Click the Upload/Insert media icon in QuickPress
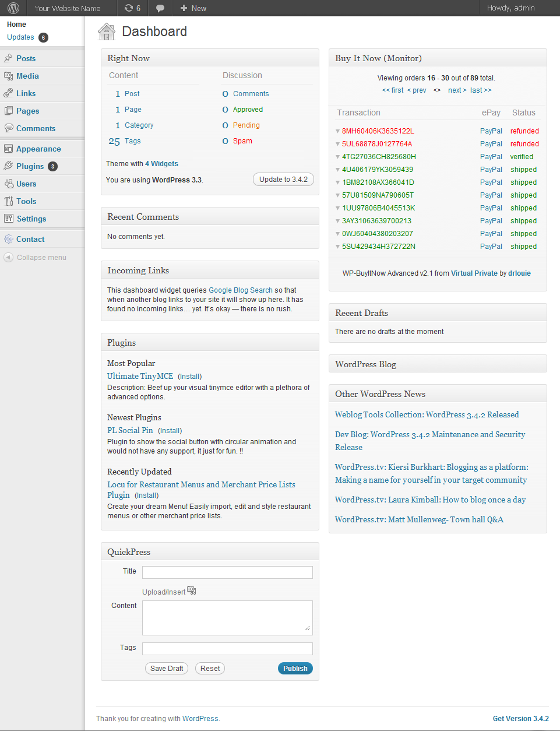 [x=192, y=591]
